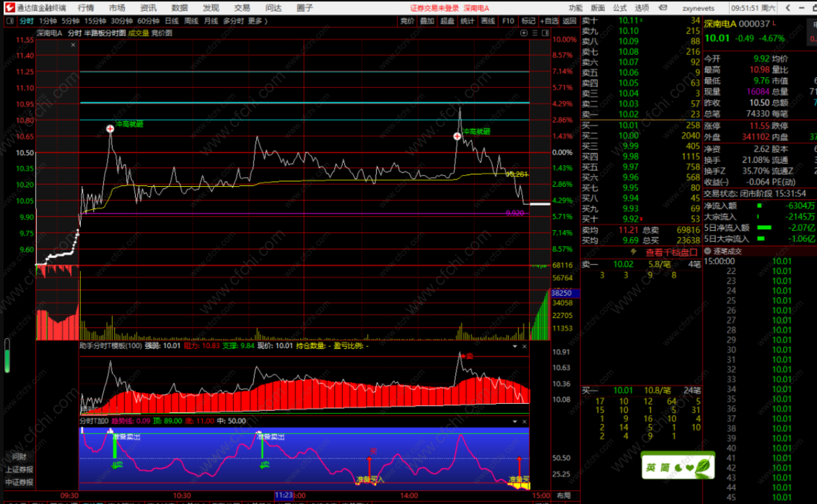Expand the 更多 periods dropdown
Viewport: 817px width, 504px height.
[x=258, y=21]
